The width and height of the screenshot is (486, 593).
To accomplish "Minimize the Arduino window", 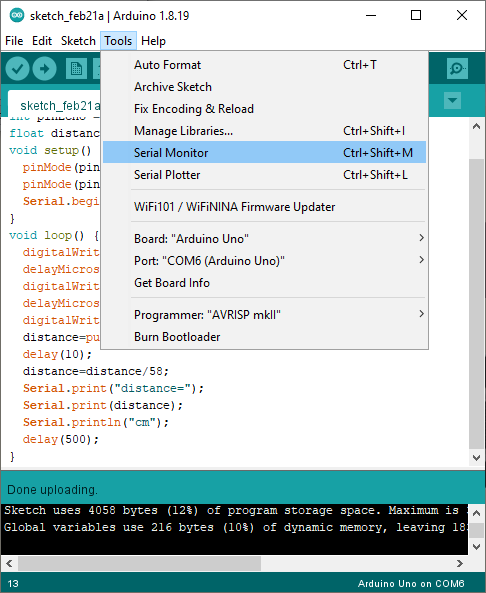I will tap(371, 16).
